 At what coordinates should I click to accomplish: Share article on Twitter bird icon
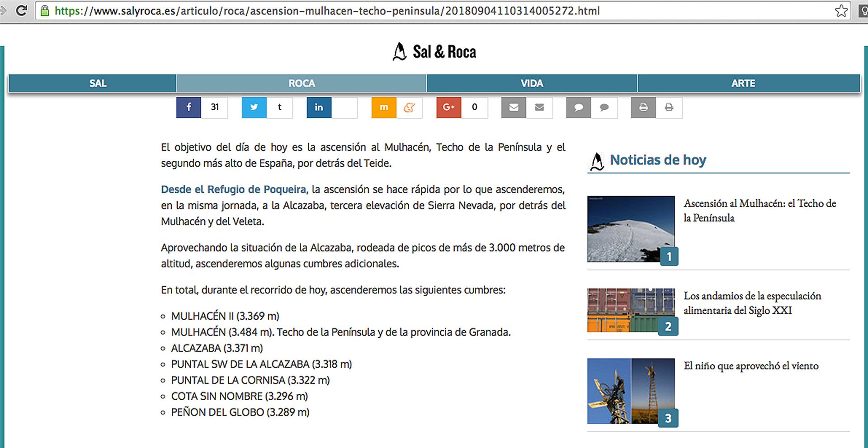[254, 107]
